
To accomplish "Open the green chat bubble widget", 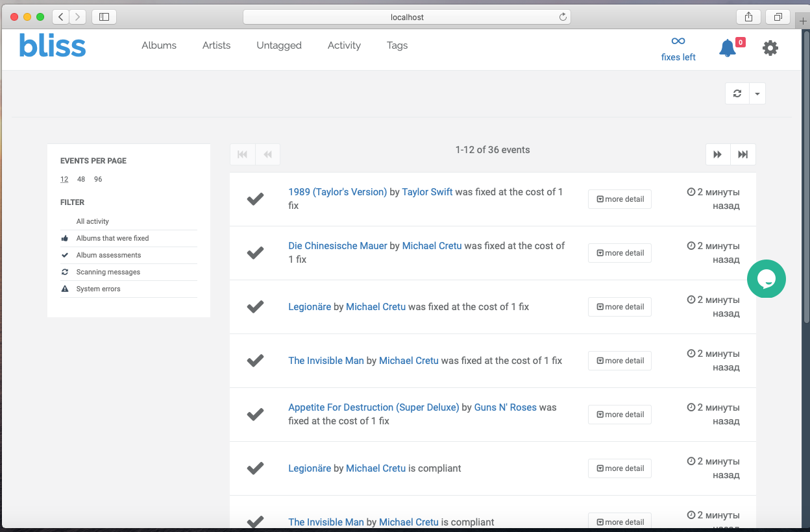I will pyautogui.click(x=766, y=279).
